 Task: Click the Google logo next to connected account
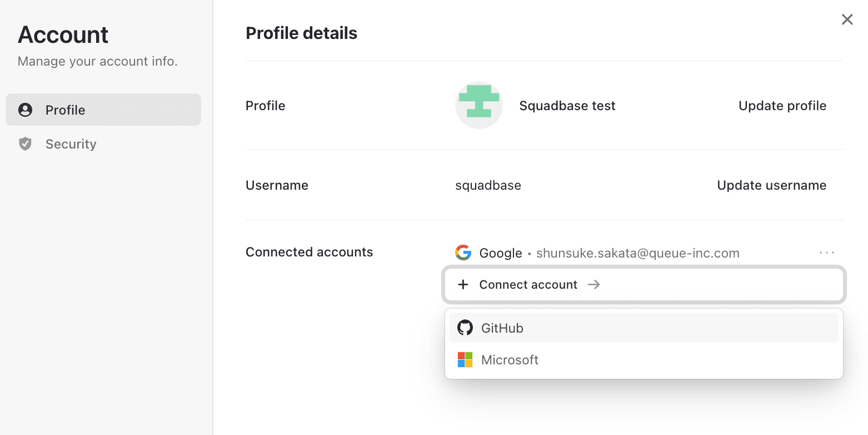pos(462,253)
